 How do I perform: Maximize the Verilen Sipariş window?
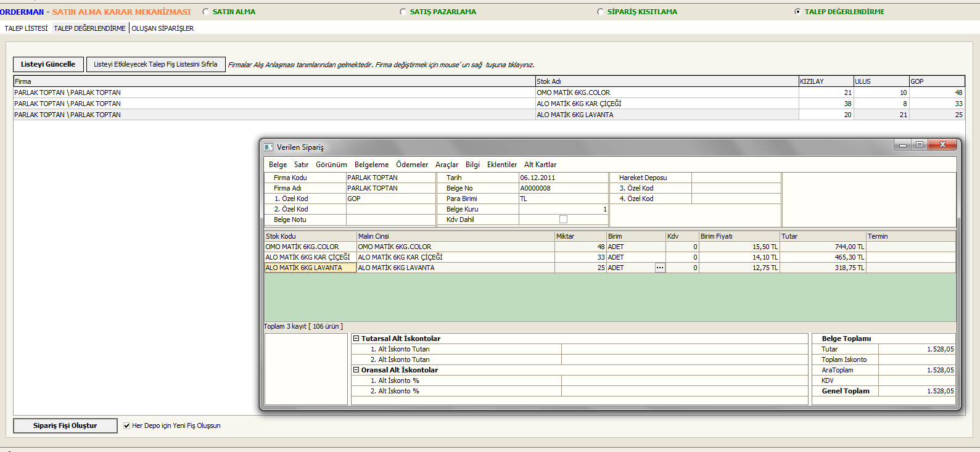tap(920, 145)
